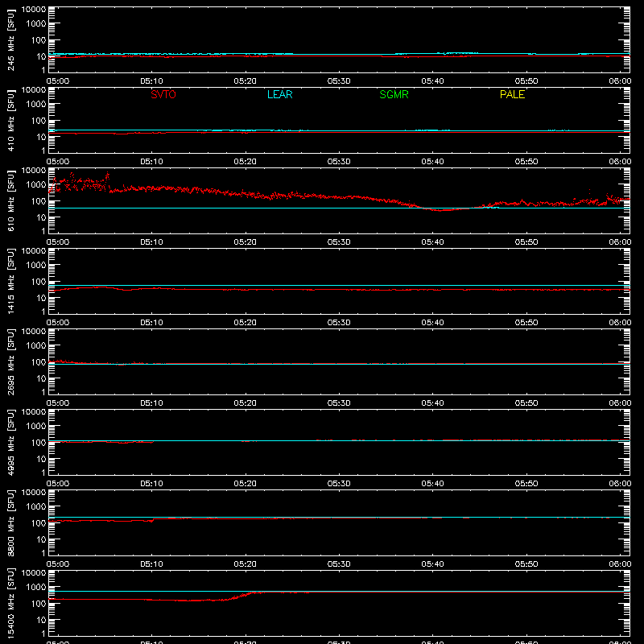Click the cyan LEAR legend label
Image resolution: width=644 pixels, height=644 pixels.
tap(279, 94)
